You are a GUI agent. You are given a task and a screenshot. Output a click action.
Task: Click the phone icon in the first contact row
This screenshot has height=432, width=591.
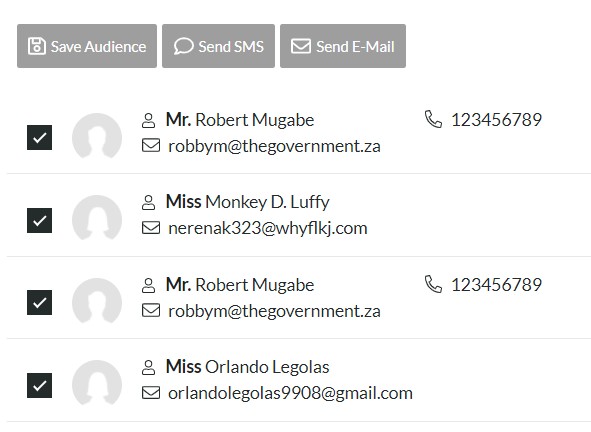(x=433, y=119)
